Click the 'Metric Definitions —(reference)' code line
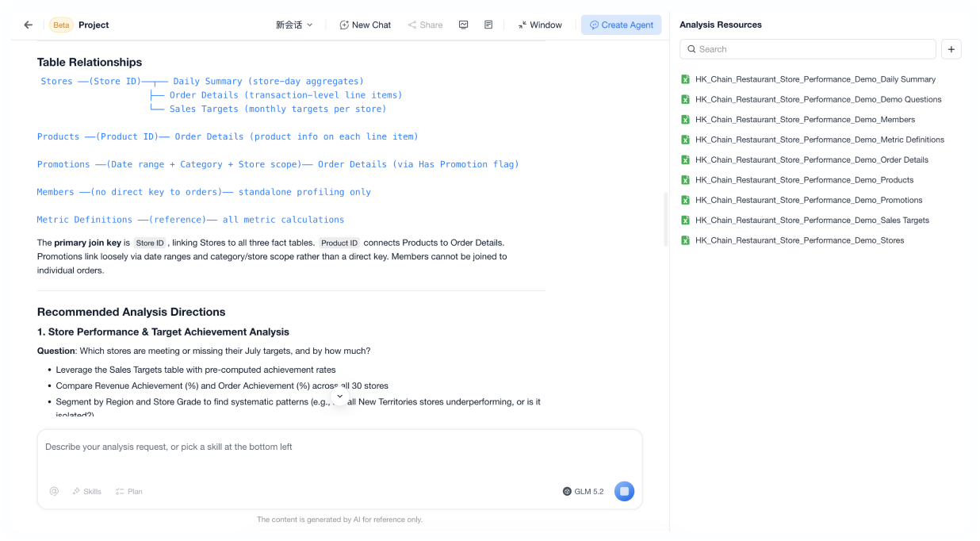980x541 pixels. 190,220
